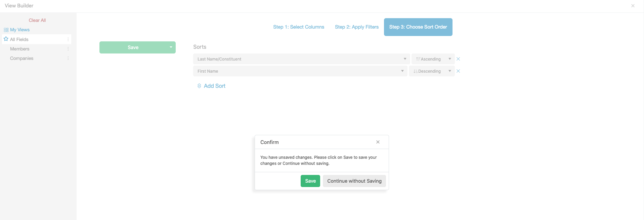The image size is (644, 220).
Task: Open Companies options kebab menu
Action: [x=68, y=58]
